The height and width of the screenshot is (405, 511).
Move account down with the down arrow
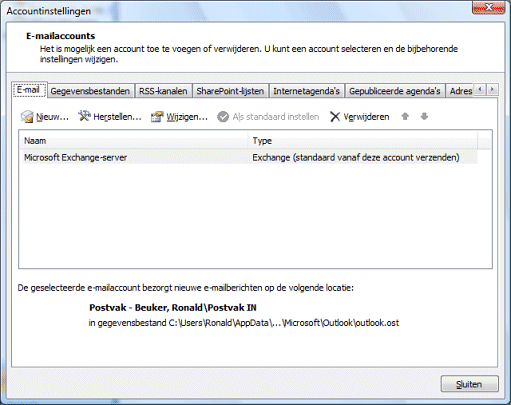point(424,116)
